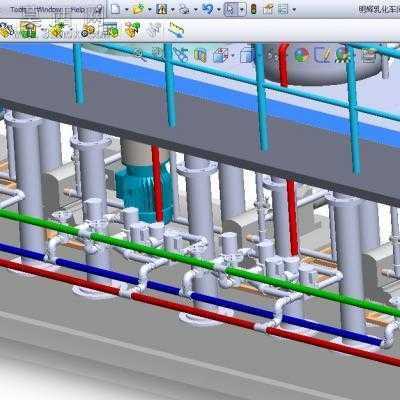Select the green horizontal pipe in model

tap(200, 261)
